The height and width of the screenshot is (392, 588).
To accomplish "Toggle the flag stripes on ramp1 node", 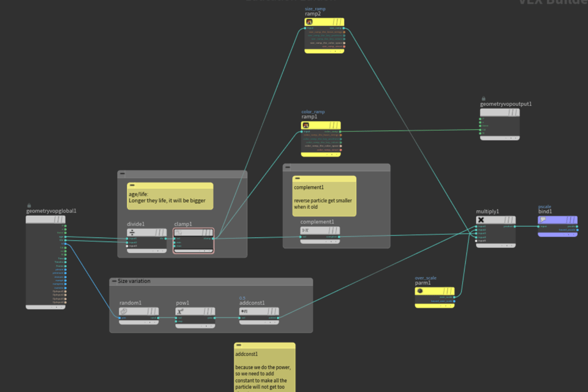I will [x=334, y=125].
